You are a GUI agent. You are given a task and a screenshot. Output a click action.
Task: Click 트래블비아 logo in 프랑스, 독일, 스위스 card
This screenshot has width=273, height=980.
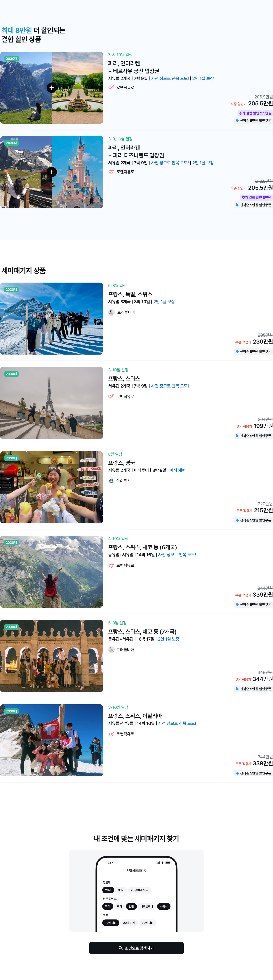click(111, 312)
